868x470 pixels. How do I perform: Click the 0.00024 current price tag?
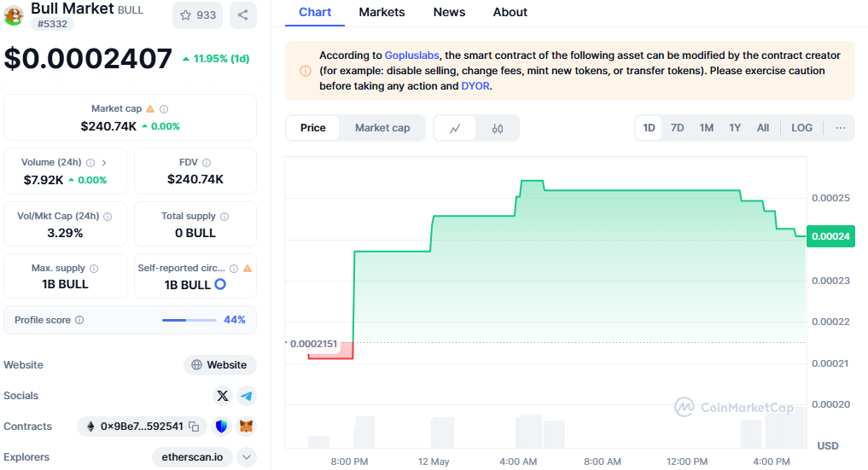pos(831,236)
